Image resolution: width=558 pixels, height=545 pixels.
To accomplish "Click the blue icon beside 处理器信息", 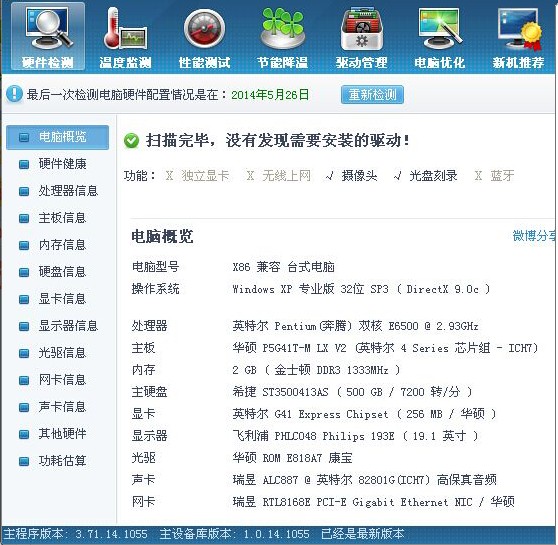I will 24,192.
